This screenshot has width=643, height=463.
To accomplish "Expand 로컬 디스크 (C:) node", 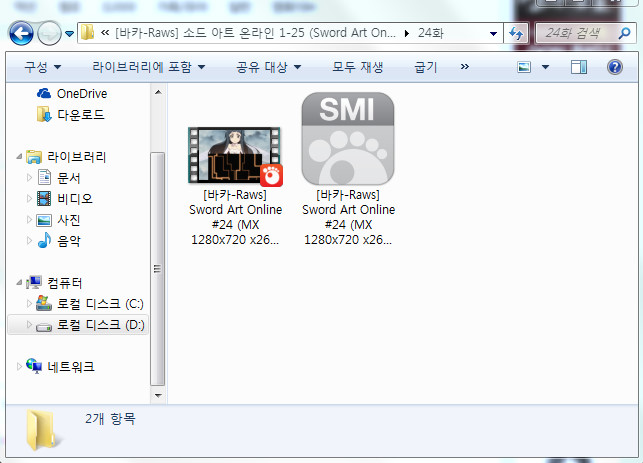I will (29, 303).
